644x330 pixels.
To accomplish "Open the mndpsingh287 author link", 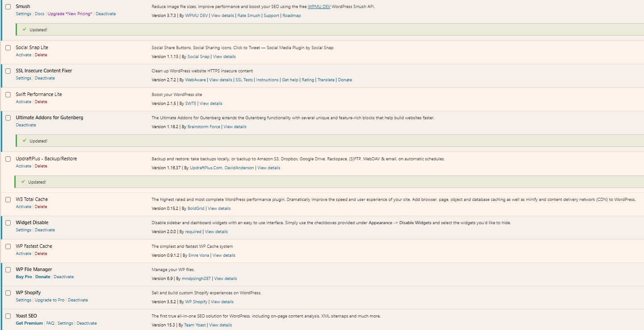I will pos(196,279).
